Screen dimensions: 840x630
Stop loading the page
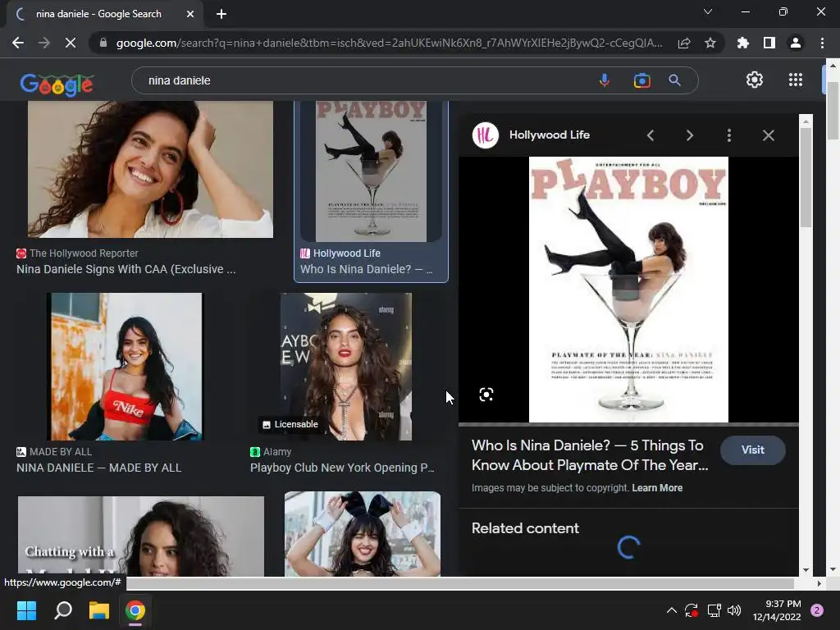(x=71, y=43)
